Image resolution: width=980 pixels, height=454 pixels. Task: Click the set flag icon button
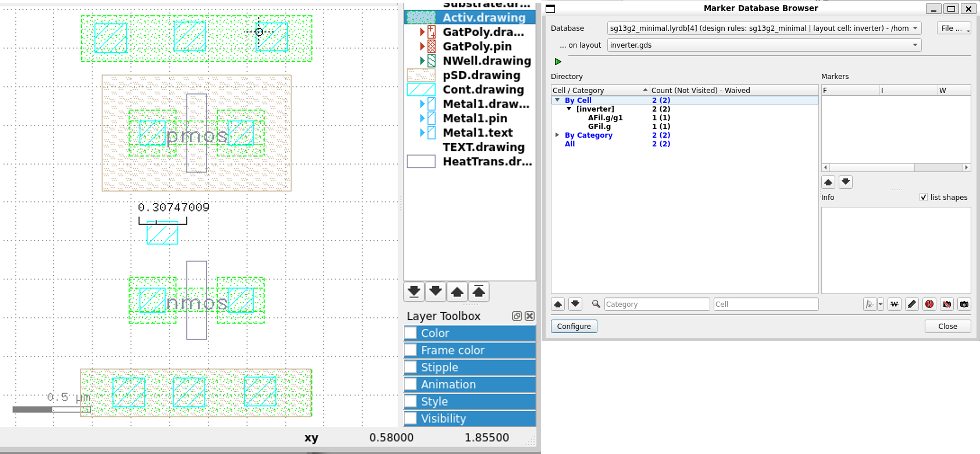click(x=869, y=304)
